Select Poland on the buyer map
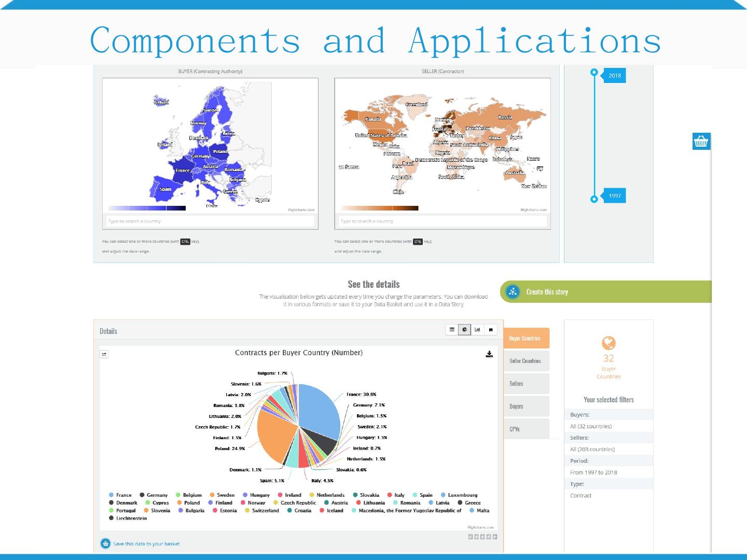The width and height of the screenshot is (747, 560). [220, 151]
